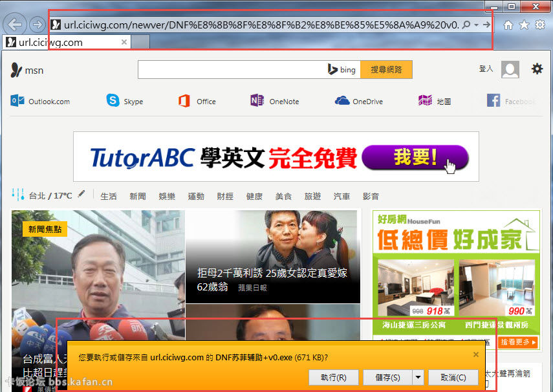This screenshot has width=553, height=392.
Task: Click the browser Back arrow button
Action: click(x=16, y=25)
